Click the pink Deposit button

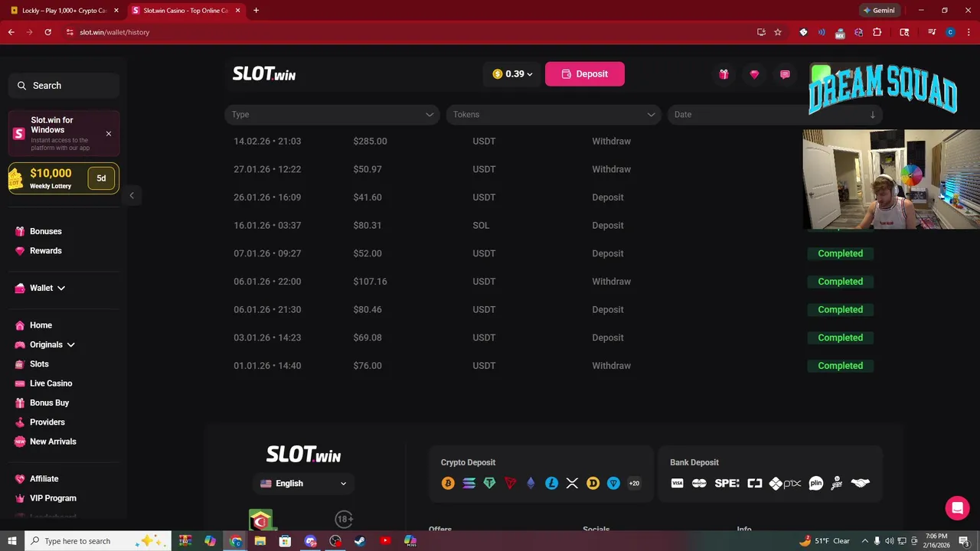coord(585,74)
